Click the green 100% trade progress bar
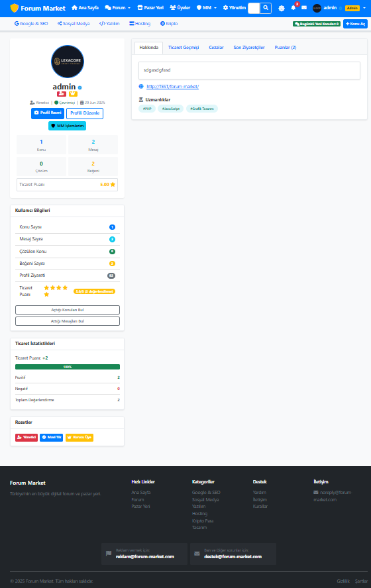This screenshot has width=371, height=588. tap(68, 367)
